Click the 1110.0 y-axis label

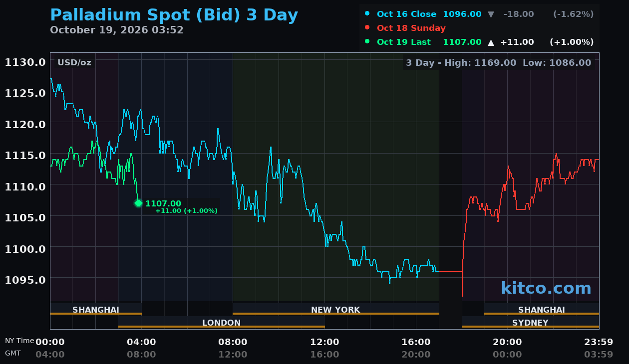25,186
